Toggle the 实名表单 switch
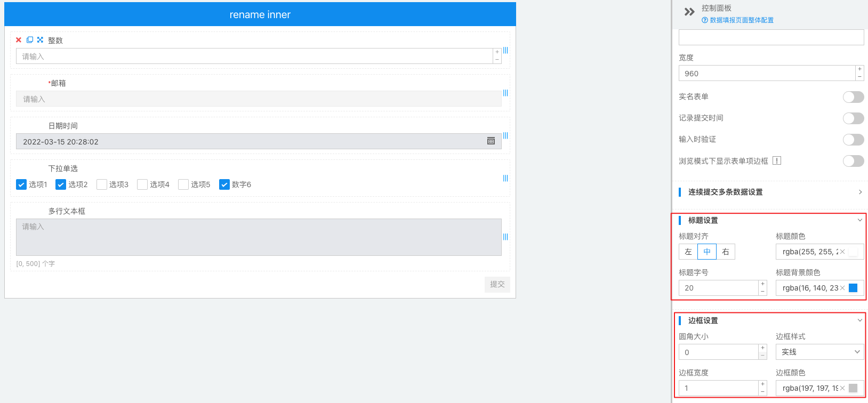The width and height of the screenshot is (868, 403). pyautogui.click(x=853, y=96)
